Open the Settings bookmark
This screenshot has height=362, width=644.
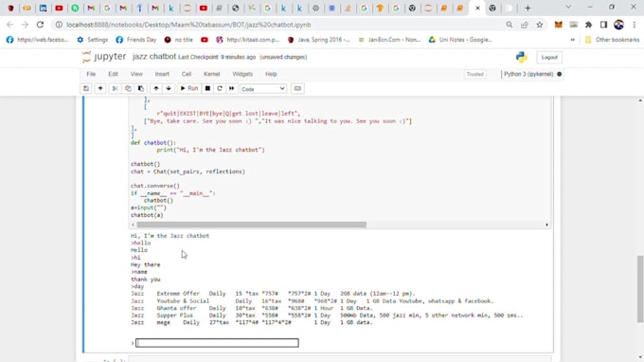[x=93, y=40]
